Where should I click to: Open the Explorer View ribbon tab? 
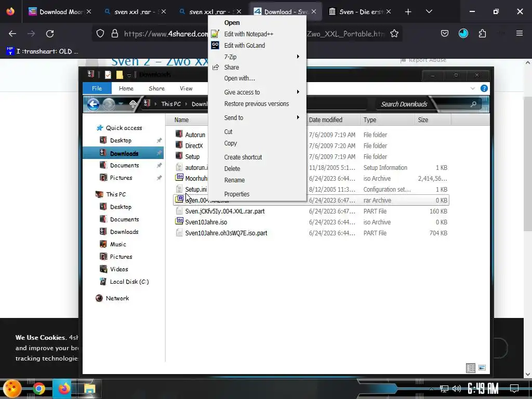tap(186, 88)
